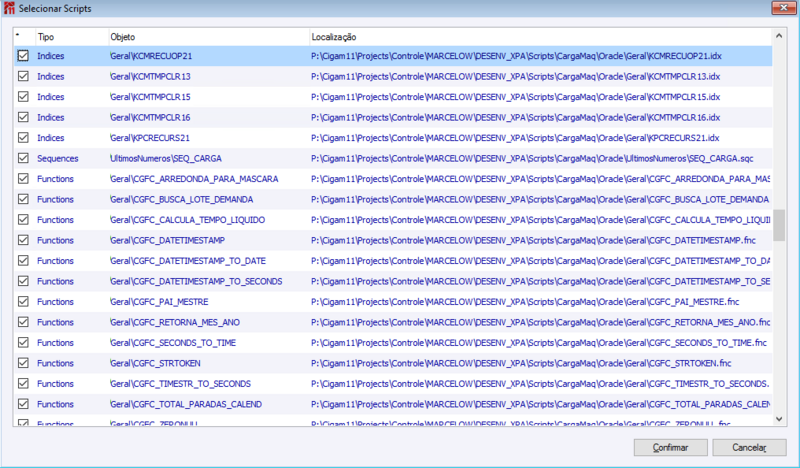
Task: Toggle checkbox for Geral\KCMTMPCLR13 row
Action: point(23,76)
